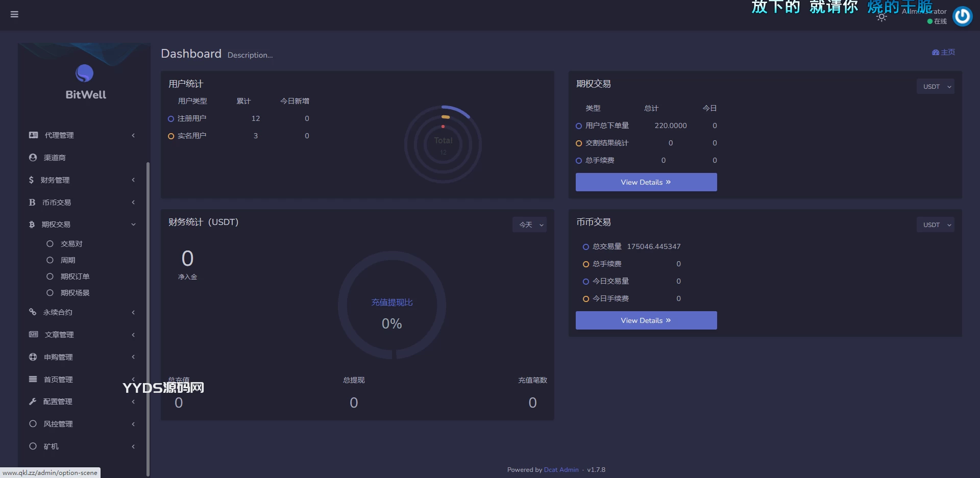Click the BitWell logo
The width and height of the screenshot is (980, 478).
(x=85, y=82)
